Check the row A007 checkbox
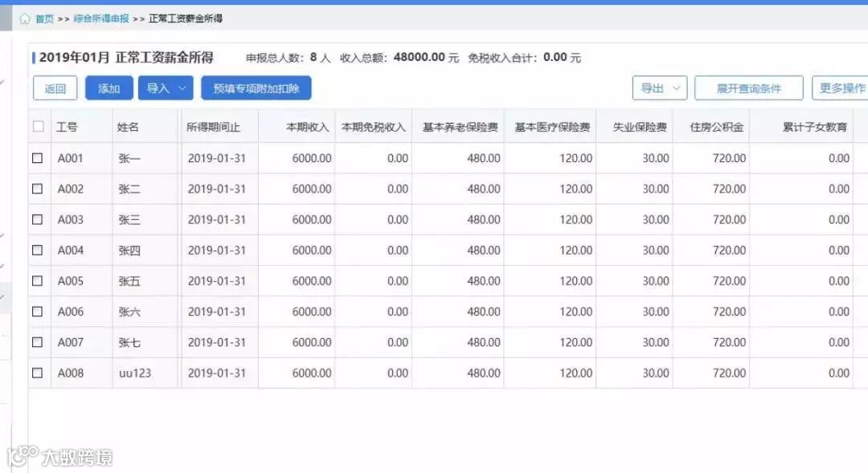This screenshot has height=473, width=868. 37,342
